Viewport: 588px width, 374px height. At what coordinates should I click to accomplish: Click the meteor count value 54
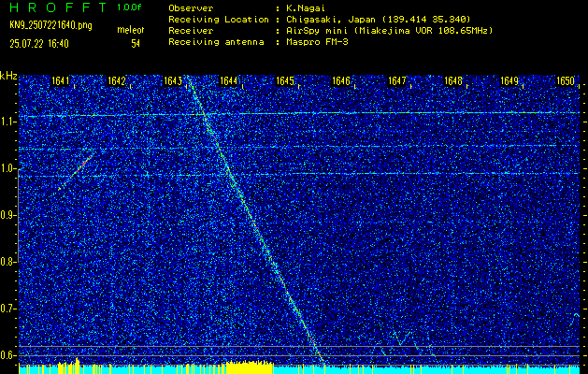[136, 44]
